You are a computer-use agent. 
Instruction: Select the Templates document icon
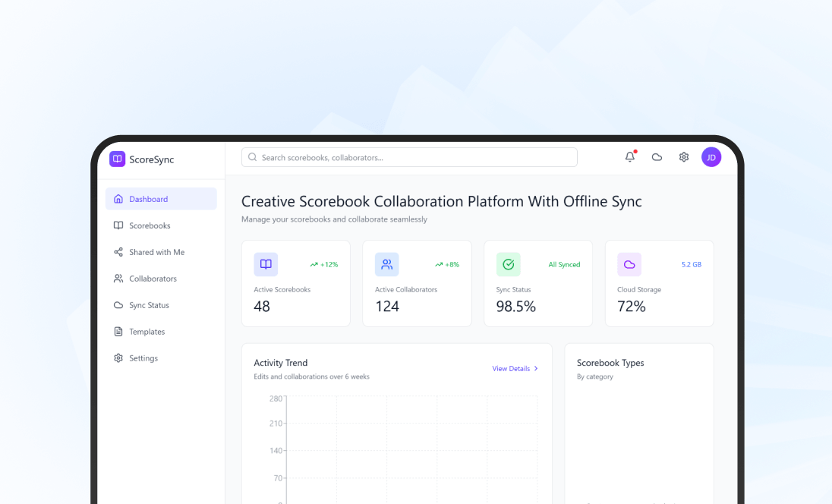click(118, 332)
